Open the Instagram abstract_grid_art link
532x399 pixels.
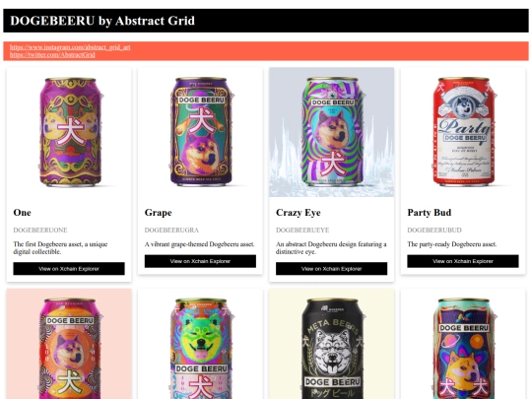70,47
